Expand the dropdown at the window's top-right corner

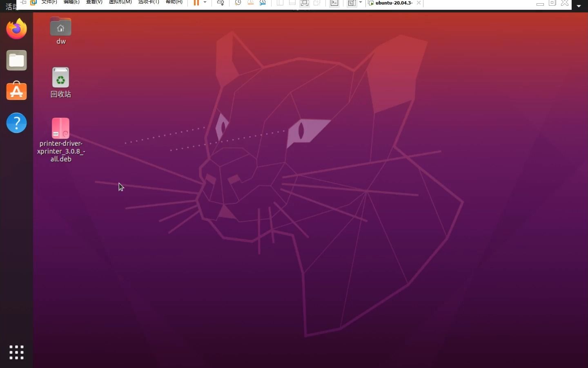578,6
